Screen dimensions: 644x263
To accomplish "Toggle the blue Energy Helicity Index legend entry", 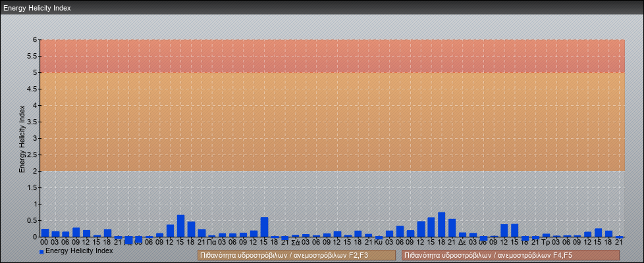I will tap(76, 251).
